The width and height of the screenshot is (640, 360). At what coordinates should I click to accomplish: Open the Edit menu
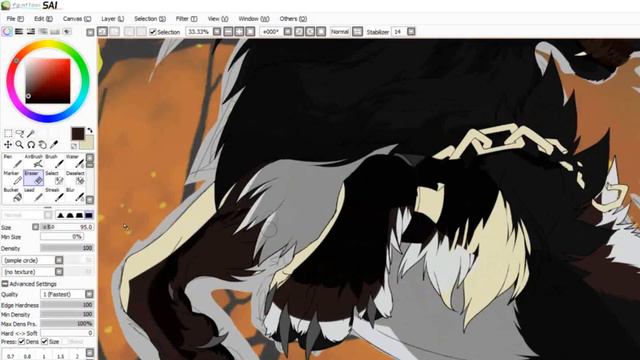tap(43, 19)
